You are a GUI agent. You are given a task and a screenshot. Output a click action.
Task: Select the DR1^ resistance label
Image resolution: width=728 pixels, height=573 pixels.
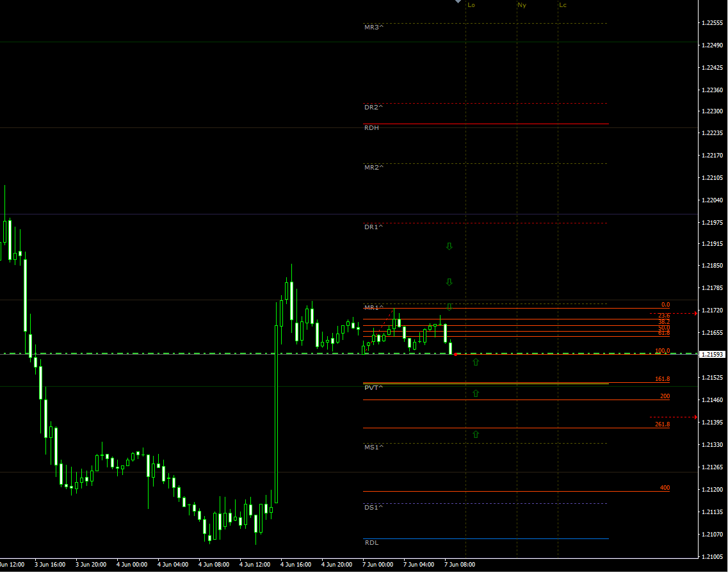(x=373, y=227)
